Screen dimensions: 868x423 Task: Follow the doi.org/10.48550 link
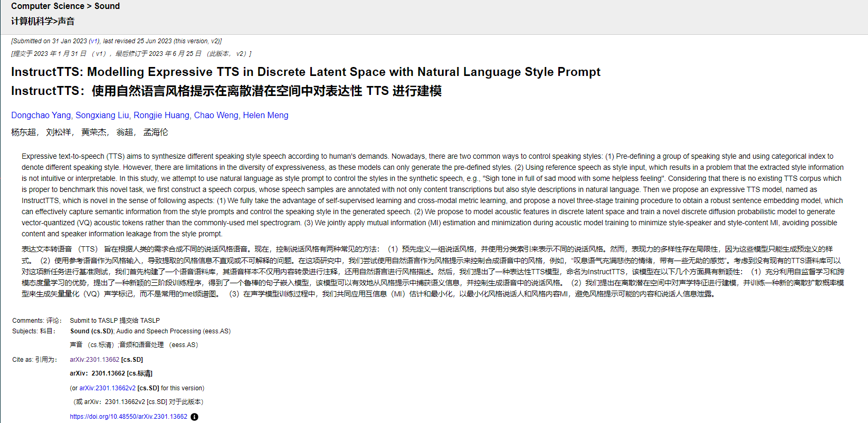click(x=128, y=417)
